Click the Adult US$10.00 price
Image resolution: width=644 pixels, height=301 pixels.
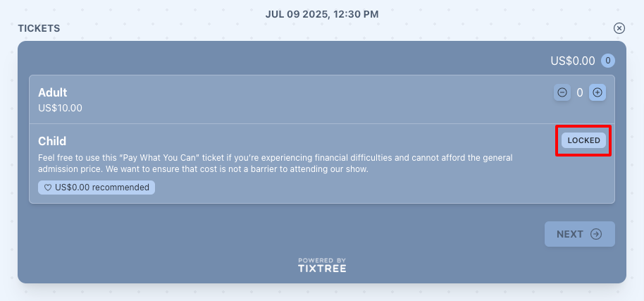[x=60, y=109]
